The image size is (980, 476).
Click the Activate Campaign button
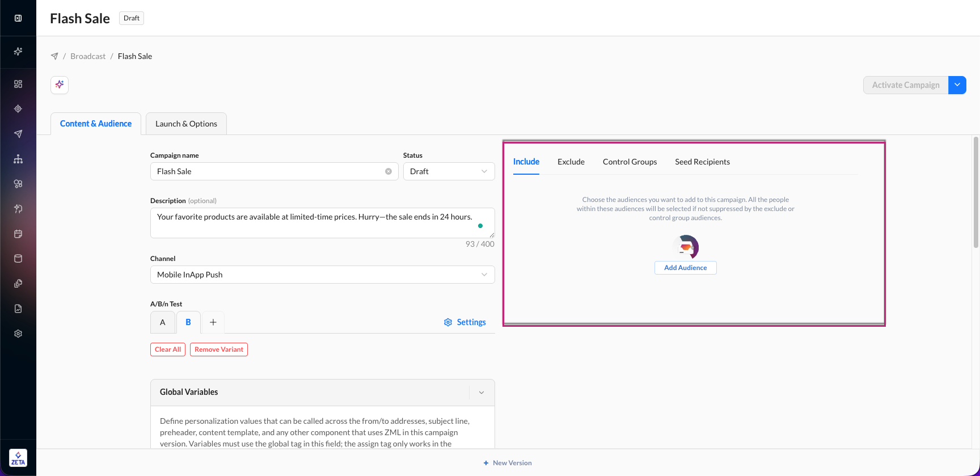[x=906, y=85]
